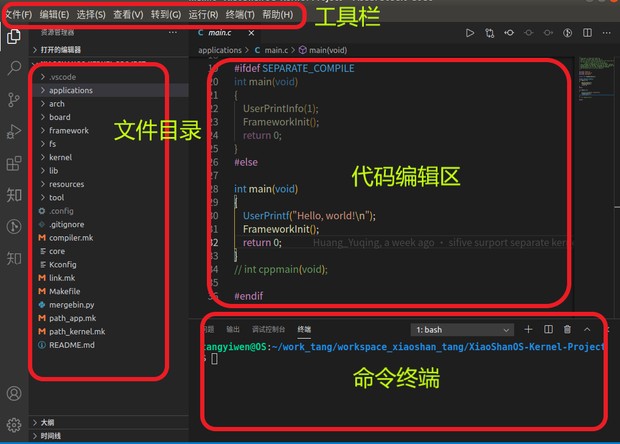Add a new terminal with plus icon
This screenshot has width=620, height=444.
coord(529,329)
